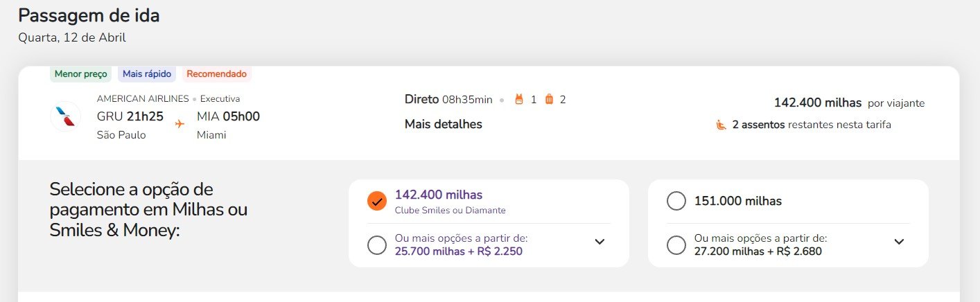
Task: Click the Direto 08h35min flight duration
Action: 448,99
